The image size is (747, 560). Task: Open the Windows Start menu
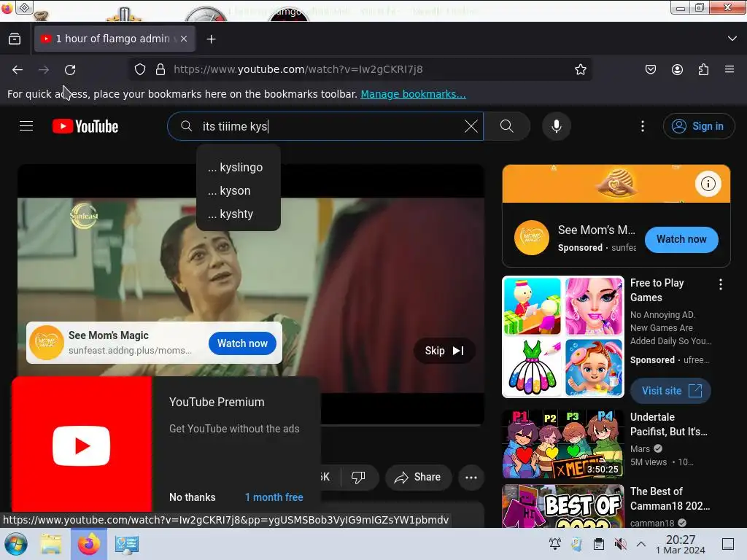click(x=16, y=544)
